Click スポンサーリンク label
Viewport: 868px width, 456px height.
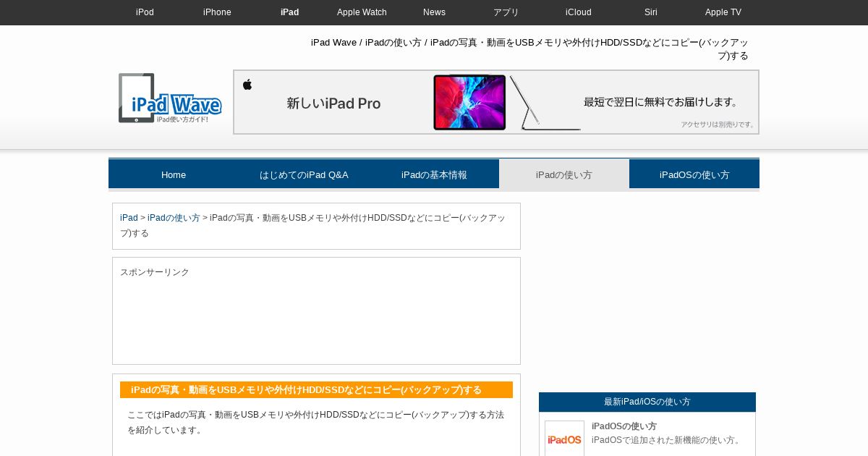(x=155, y=272)
